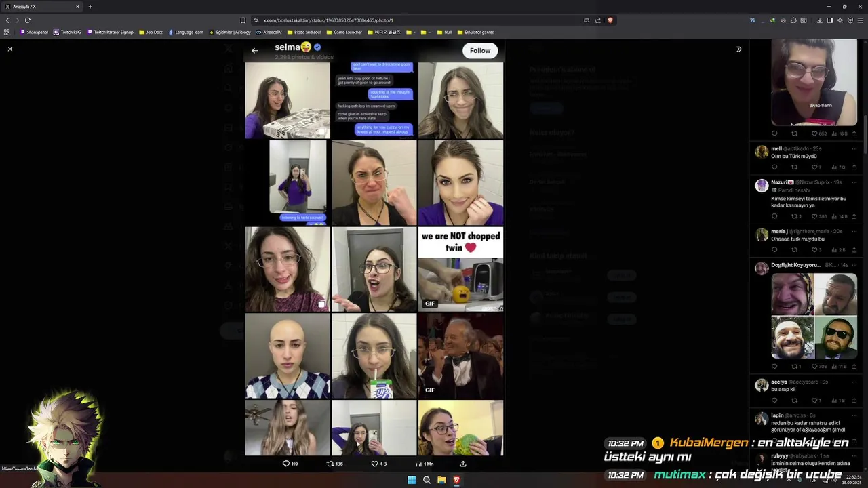868x488 pixels.
Task: Open Twitch RPG bookmark
Action: point(68,32)
